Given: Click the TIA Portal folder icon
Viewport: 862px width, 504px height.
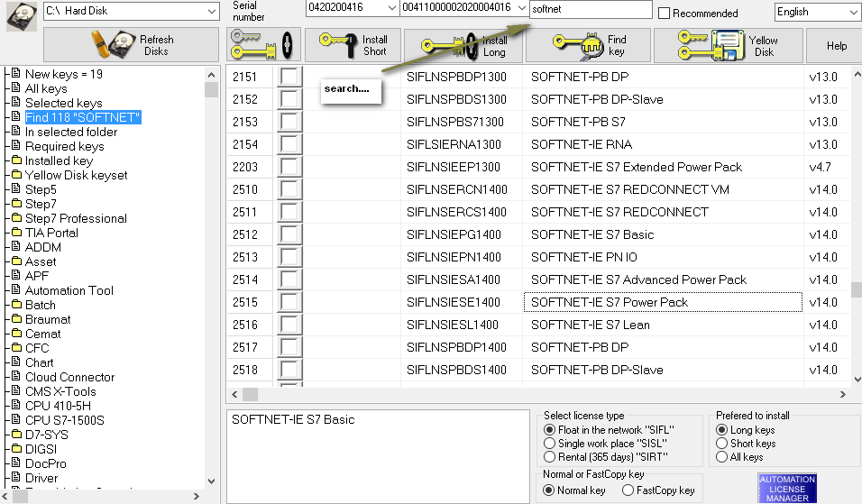Looking at the screenshot, I should tap(16, 232).
